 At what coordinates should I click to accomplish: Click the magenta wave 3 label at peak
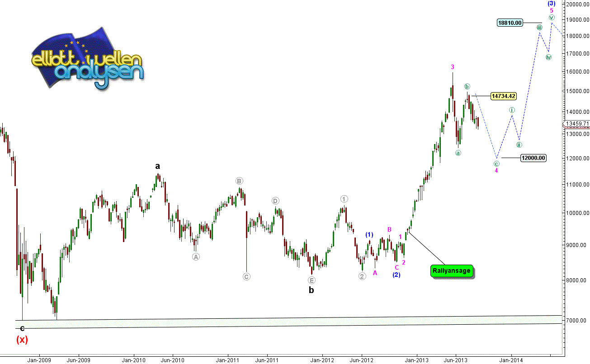click(452, 67)
